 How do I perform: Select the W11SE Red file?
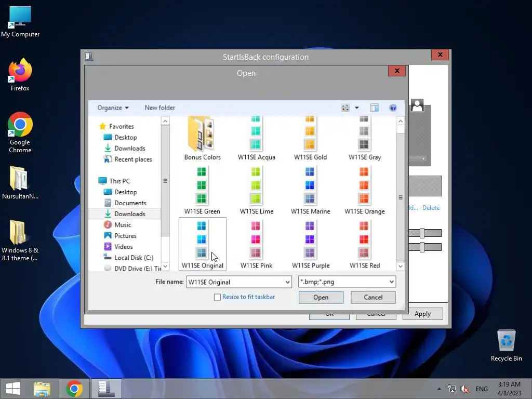tap(365, 244)
